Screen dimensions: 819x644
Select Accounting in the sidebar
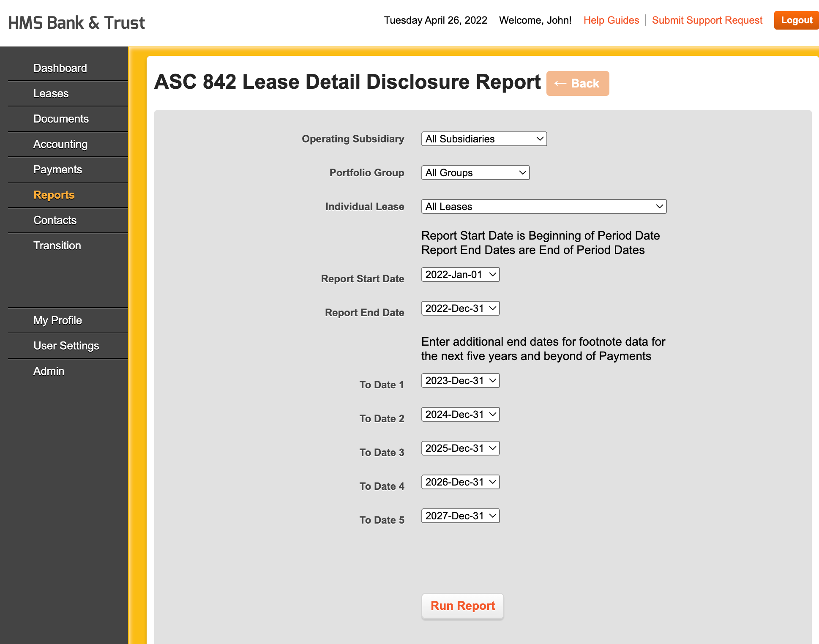60,144
